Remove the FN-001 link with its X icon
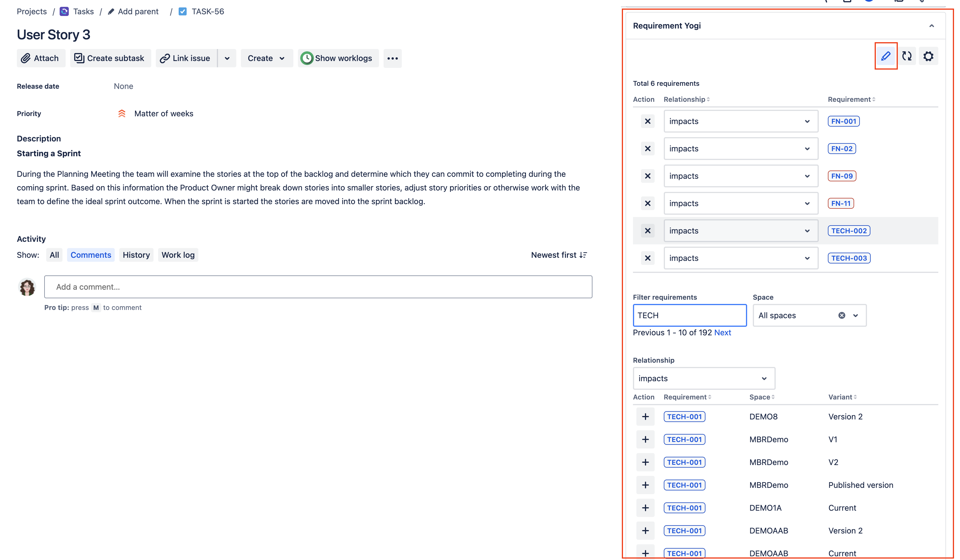 pyautogui.click(x=647, y=121)
